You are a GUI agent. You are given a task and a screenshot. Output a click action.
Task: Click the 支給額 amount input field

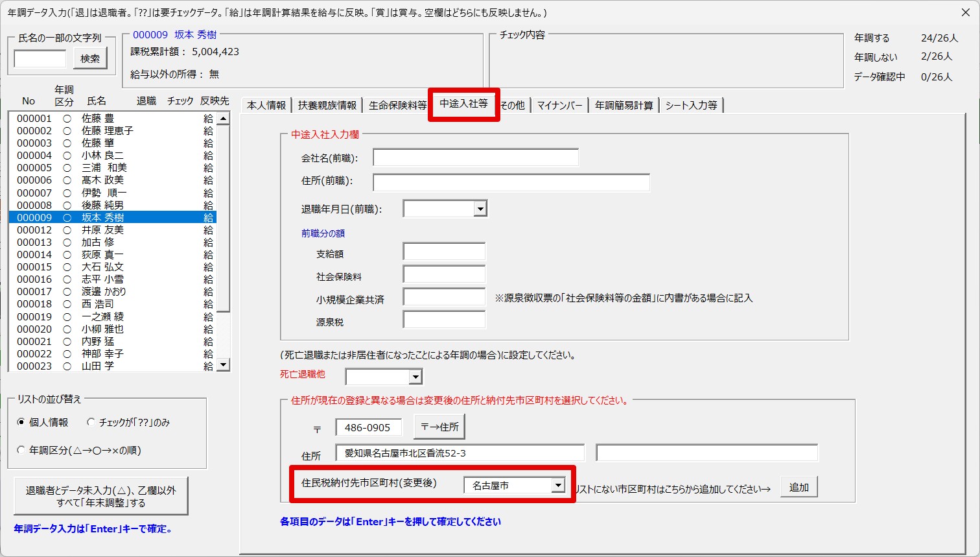click(x=444, y=252)
